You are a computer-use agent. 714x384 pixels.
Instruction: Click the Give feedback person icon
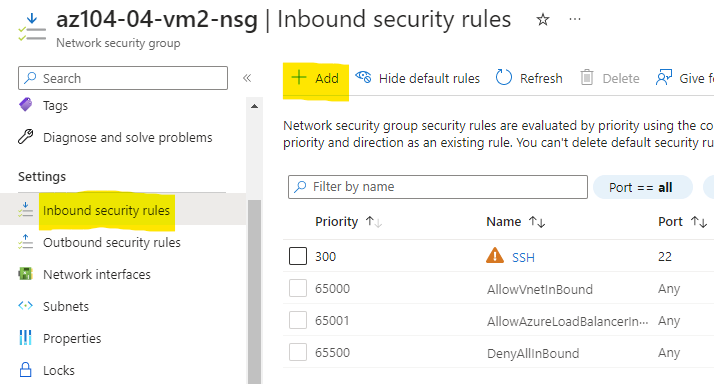663,78
